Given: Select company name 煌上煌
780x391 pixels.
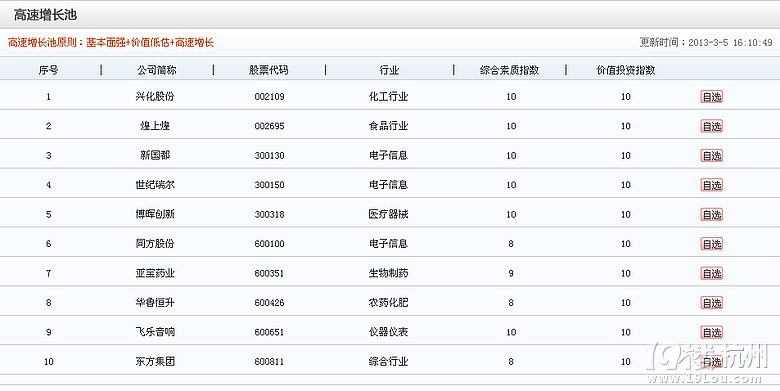Looking at the screenshot, I should click(155, 126).
